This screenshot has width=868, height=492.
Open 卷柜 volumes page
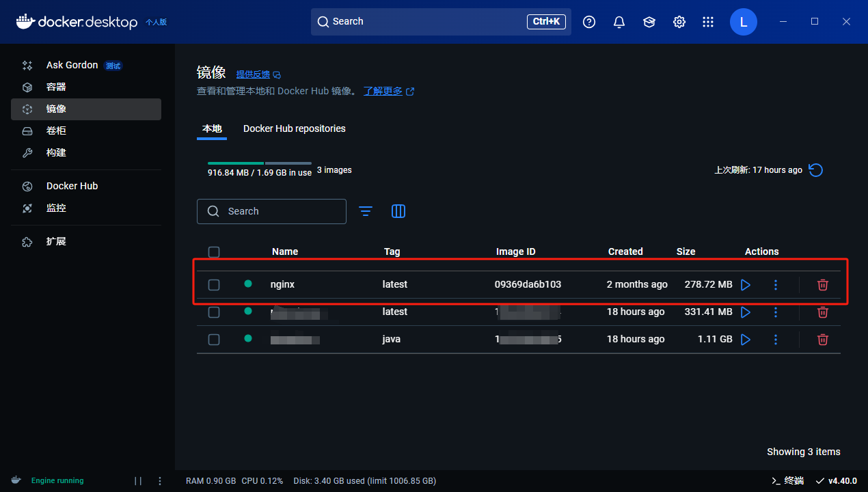[x=86, y=131]
